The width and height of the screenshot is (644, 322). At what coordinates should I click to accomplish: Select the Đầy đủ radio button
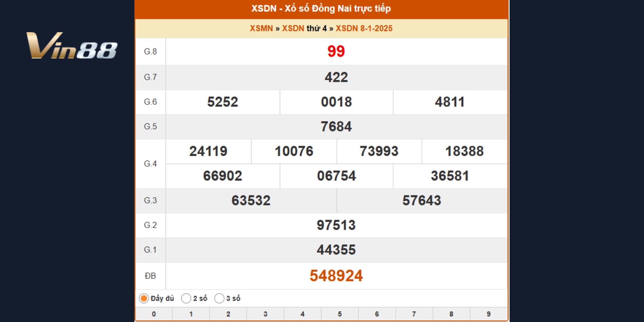click(x=144, y=298)
